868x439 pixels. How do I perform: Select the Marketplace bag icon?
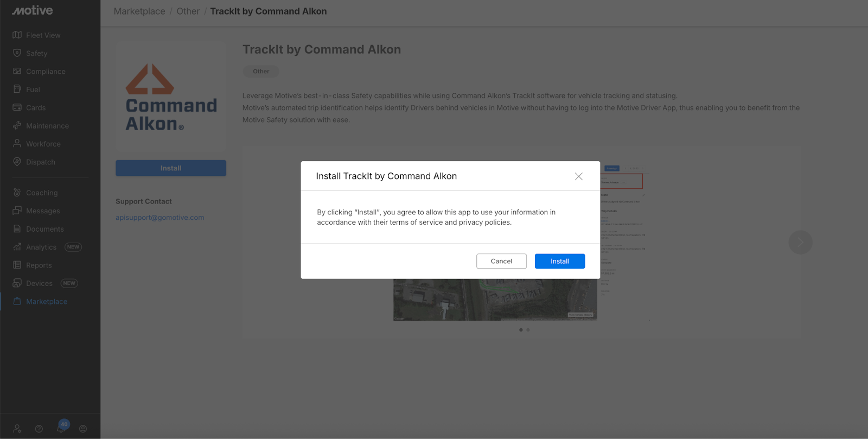pyautogui.click(x=17, y=301)
